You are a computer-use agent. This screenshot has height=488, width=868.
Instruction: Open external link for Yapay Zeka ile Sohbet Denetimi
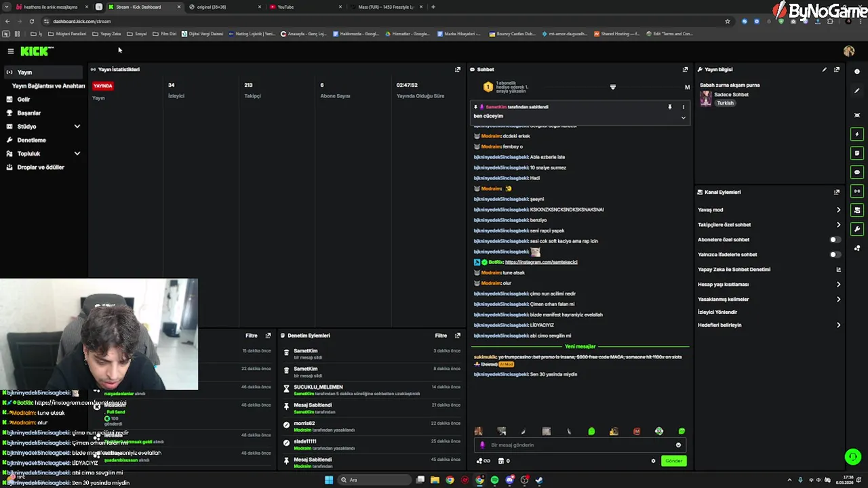(x=838, y=269)
